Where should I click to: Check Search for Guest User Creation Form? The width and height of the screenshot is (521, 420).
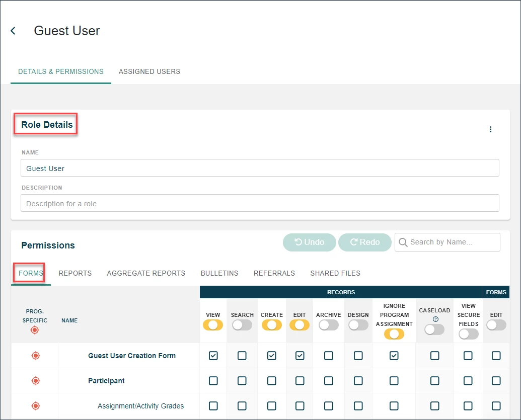point(242,356)
